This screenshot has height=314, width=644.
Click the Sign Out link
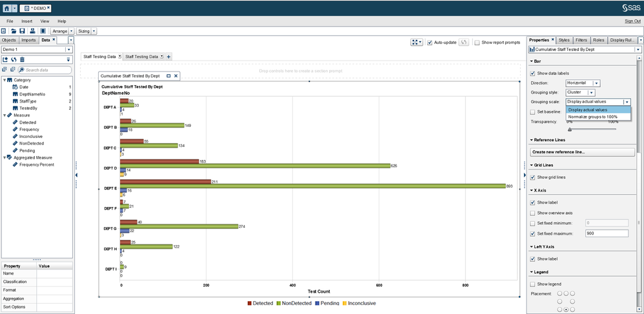coord(632,21)
